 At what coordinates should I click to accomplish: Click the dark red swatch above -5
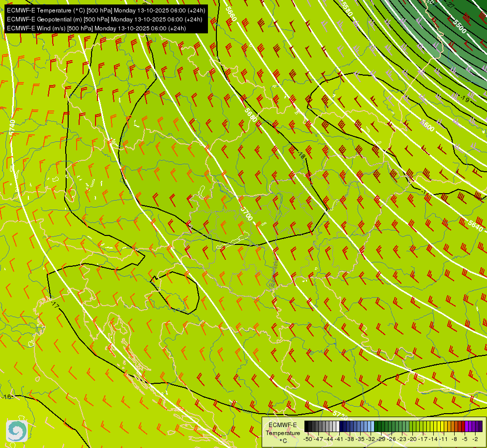[463, 426]
